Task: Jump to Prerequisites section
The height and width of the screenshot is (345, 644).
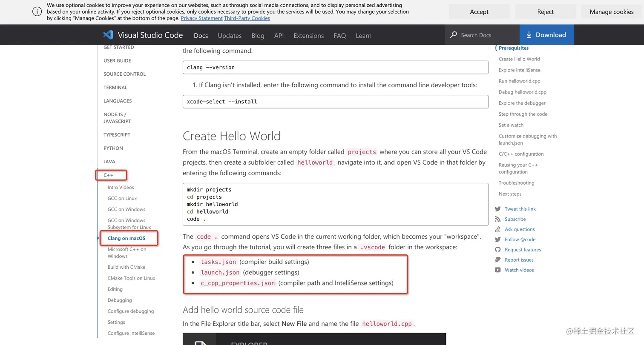Action: [x=514, y=48]
